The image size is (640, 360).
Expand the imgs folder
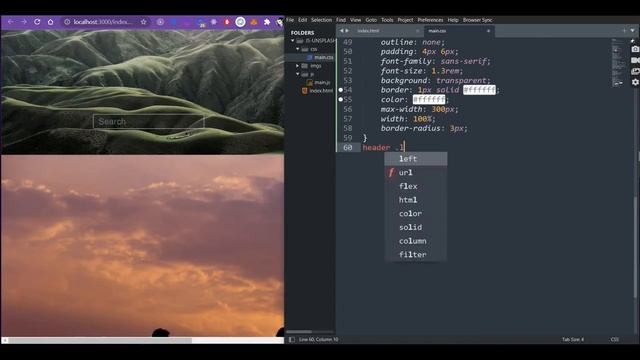298,65
